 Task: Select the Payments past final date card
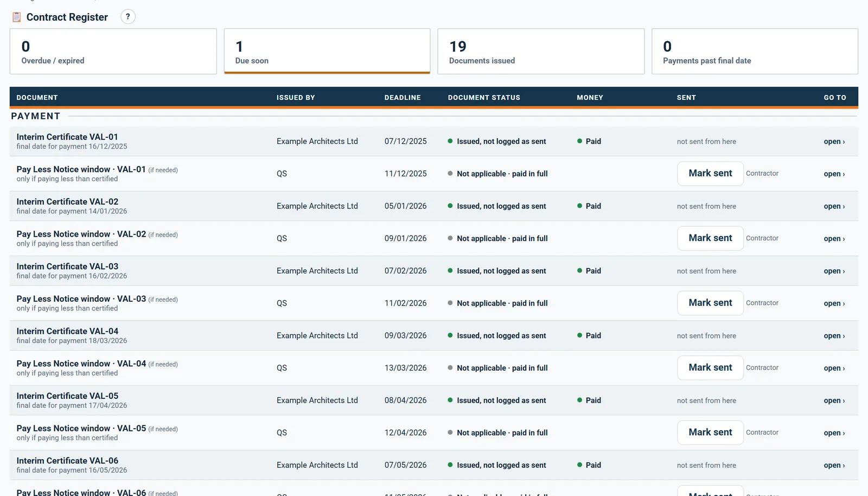[x=755, y=52]
